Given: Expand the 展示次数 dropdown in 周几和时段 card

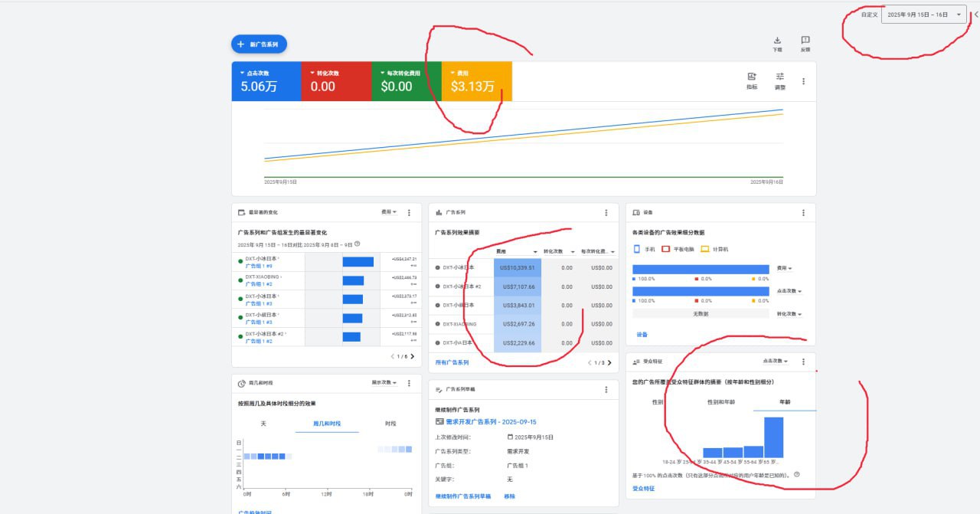Looking at the screenshot, I should point(384,383).
